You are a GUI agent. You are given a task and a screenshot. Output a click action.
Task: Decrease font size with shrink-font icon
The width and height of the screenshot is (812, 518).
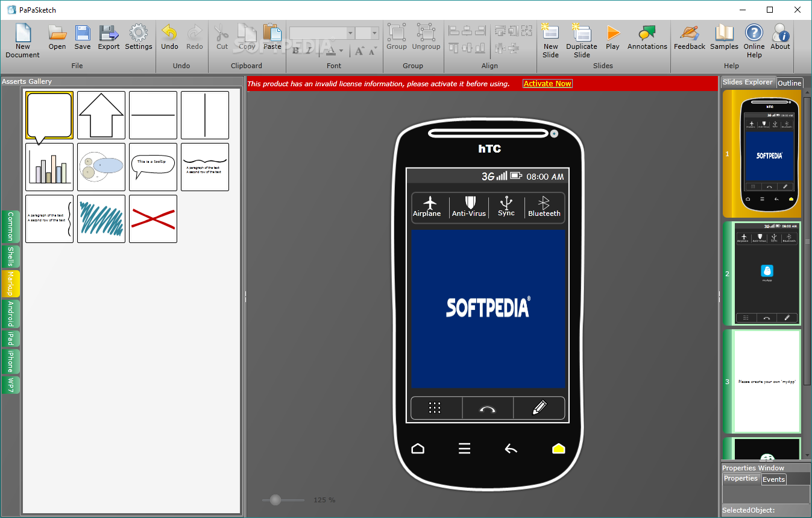pyautogui.click(x=373, y=51)
